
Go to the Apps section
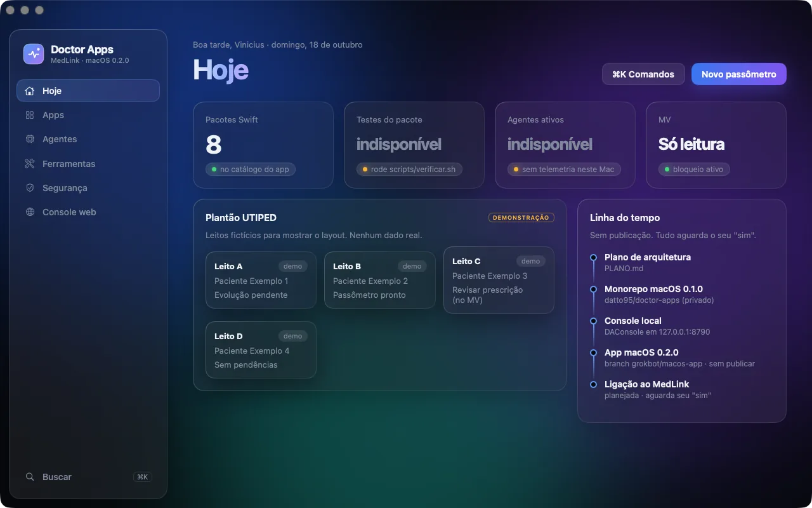(x=88, y=115)
